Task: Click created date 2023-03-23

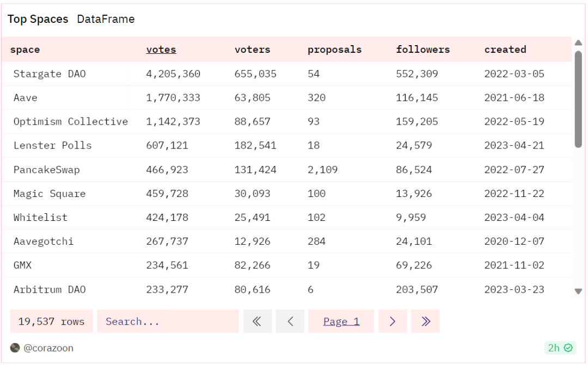Action: pyautogui.click(x=514, y=289)
